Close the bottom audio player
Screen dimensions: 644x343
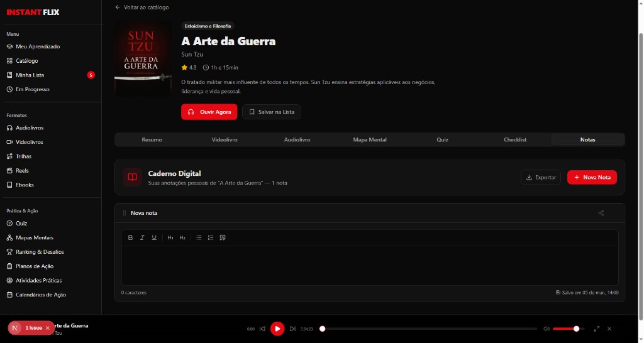pyautogui.click(x=609, y=329)
